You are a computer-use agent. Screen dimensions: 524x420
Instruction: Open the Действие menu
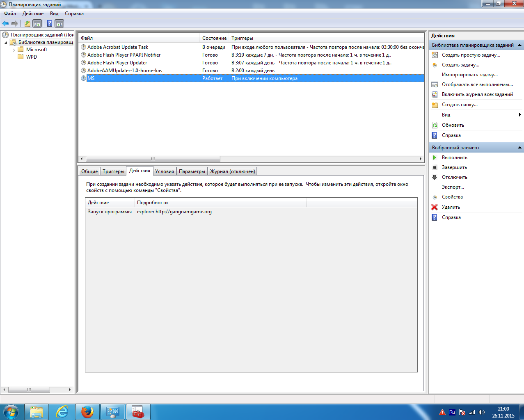pos(33,14)
